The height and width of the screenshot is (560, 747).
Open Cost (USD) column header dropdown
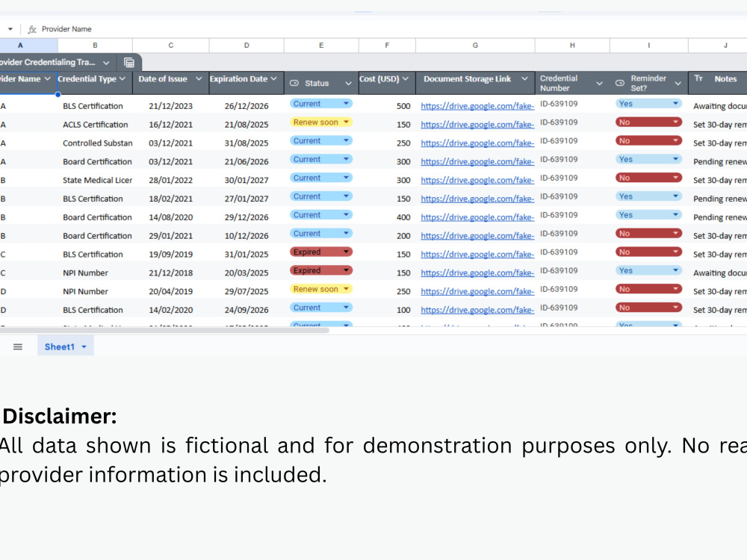[x=406, y=78]
